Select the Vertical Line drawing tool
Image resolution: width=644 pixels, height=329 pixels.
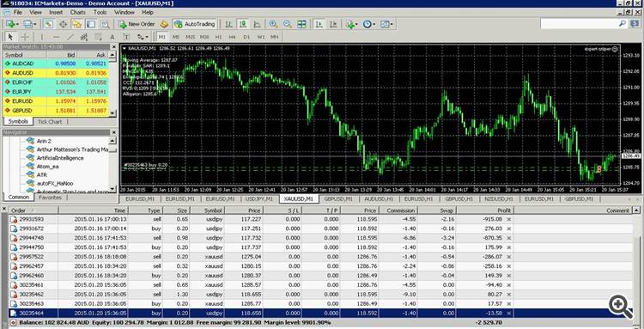(x=41, y=37)
